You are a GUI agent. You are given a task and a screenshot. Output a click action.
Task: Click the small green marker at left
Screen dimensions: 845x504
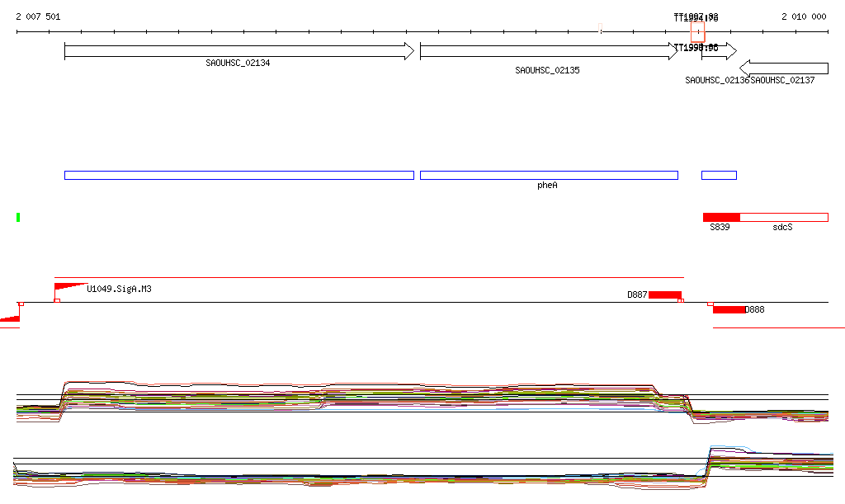pyautogui.click(x=18, y=217)
